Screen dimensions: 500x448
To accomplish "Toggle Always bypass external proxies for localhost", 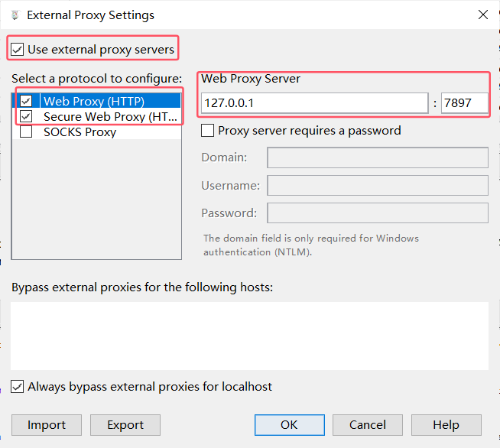I will tap(18, 387).
